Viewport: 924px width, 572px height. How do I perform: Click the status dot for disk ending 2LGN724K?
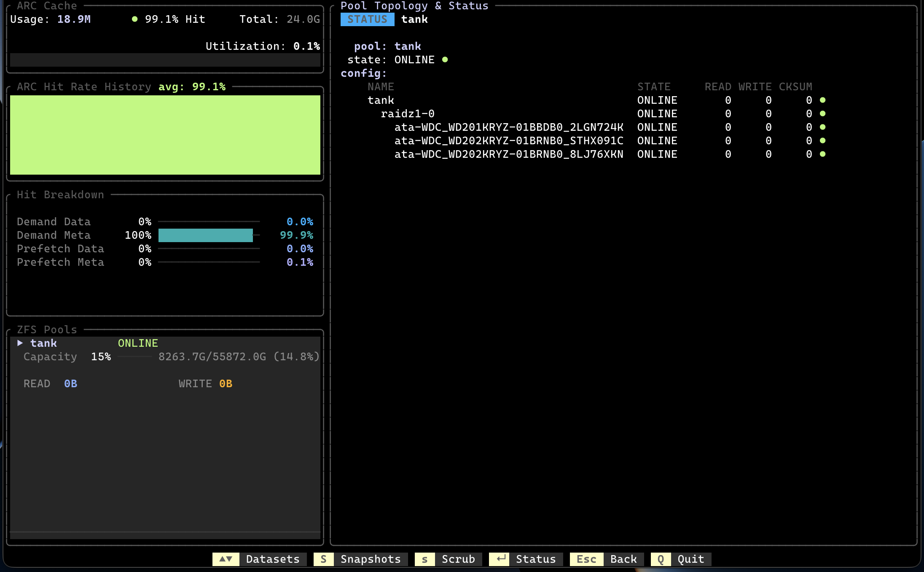[822, 127]
